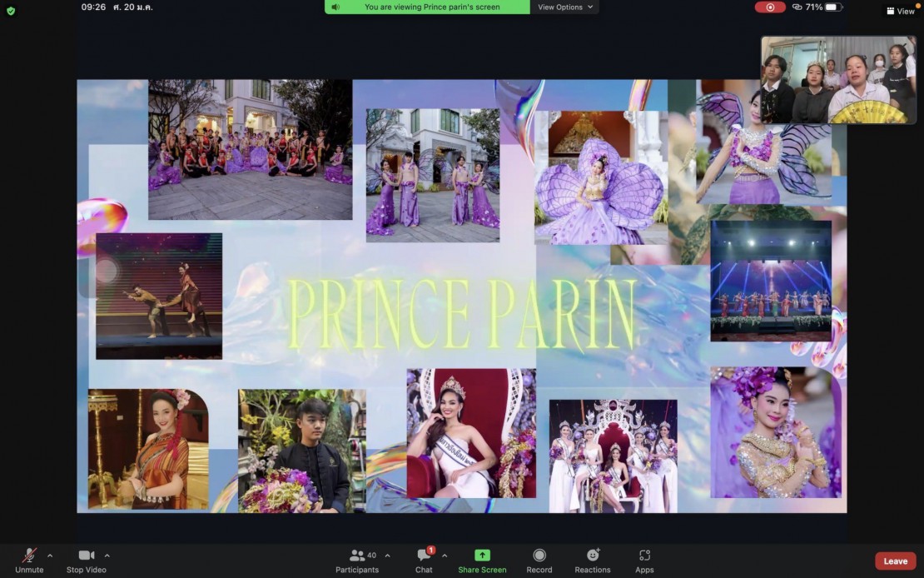The height and width of the screenshot is (578, 924).
Task: Click the speaker icon in the sharing banner
Action: coord(335,7)
